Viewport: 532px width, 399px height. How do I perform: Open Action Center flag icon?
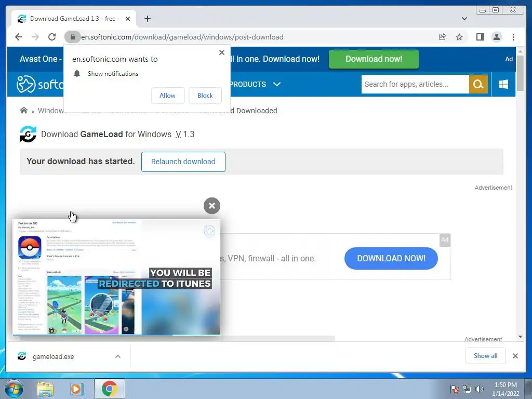455,389
